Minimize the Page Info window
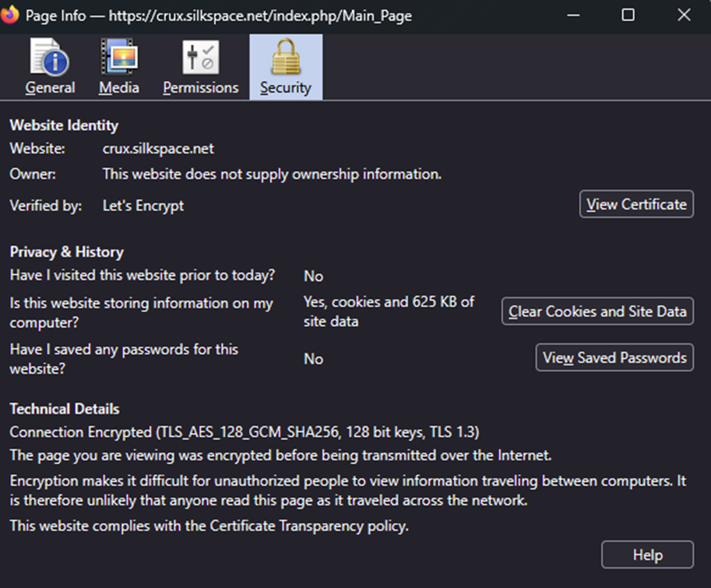 pos(572,15)
